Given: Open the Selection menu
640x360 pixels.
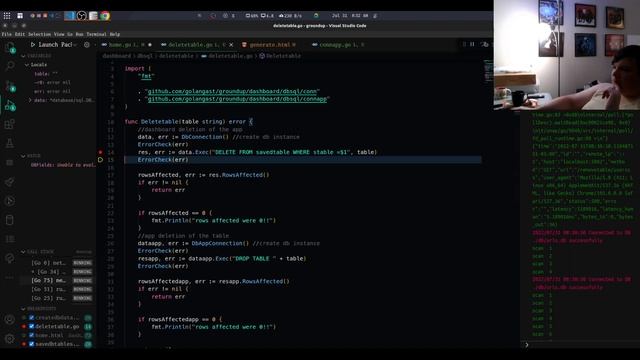Looking at the screenshot, I should pyautogui.click(x=40, y=34).
